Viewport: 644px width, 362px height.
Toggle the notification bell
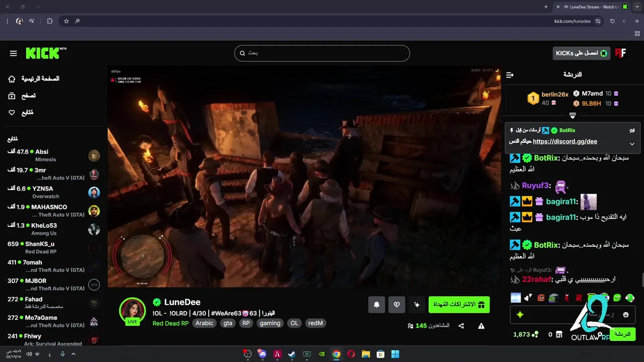click(376, 305)
